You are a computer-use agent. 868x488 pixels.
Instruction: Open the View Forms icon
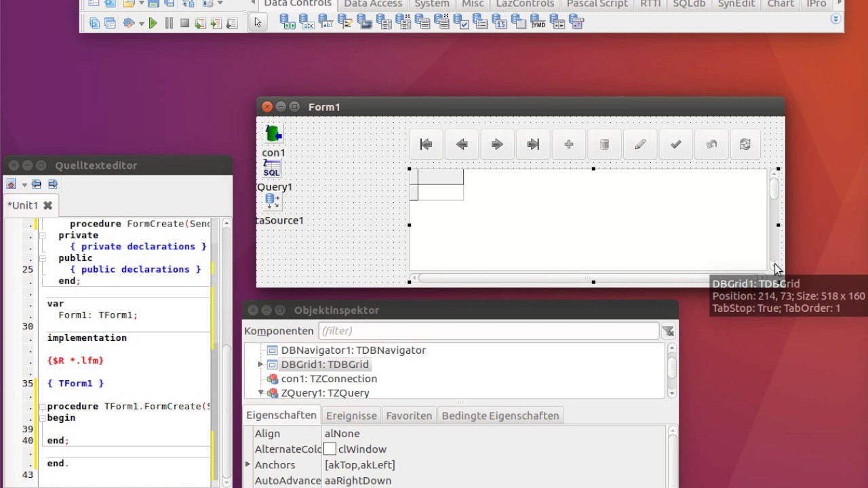[x=110, y=23]
